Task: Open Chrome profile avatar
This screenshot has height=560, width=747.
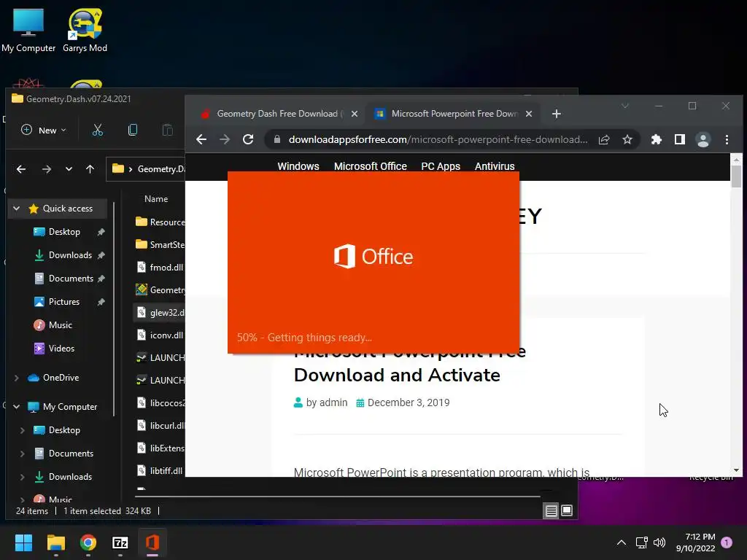Action: [703, 139]
